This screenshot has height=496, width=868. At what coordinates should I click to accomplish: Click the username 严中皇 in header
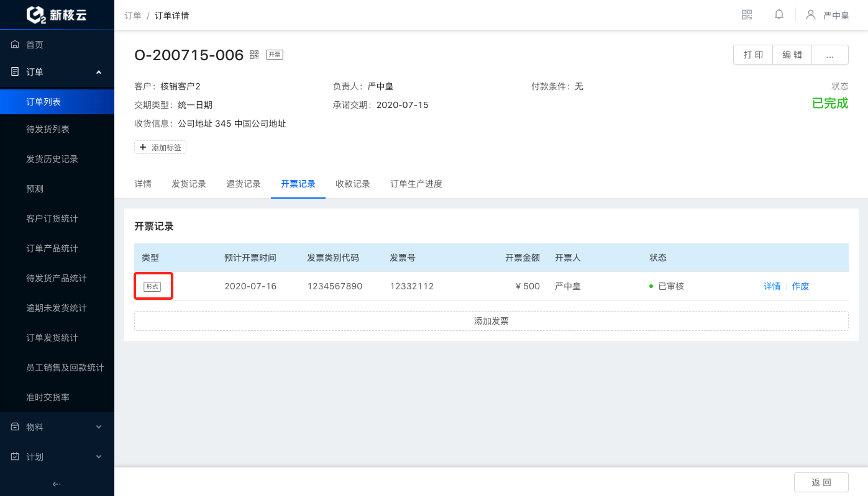coord(836,15)
